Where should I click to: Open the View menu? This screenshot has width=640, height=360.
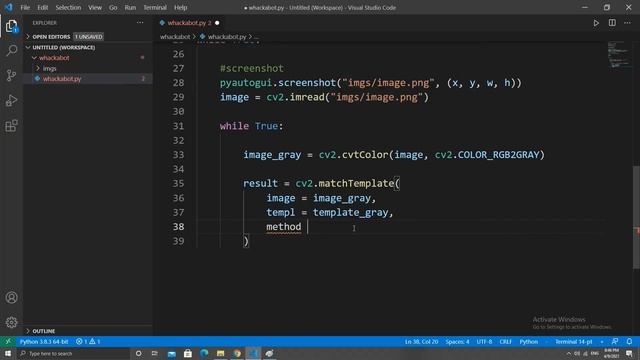(95, 7)
